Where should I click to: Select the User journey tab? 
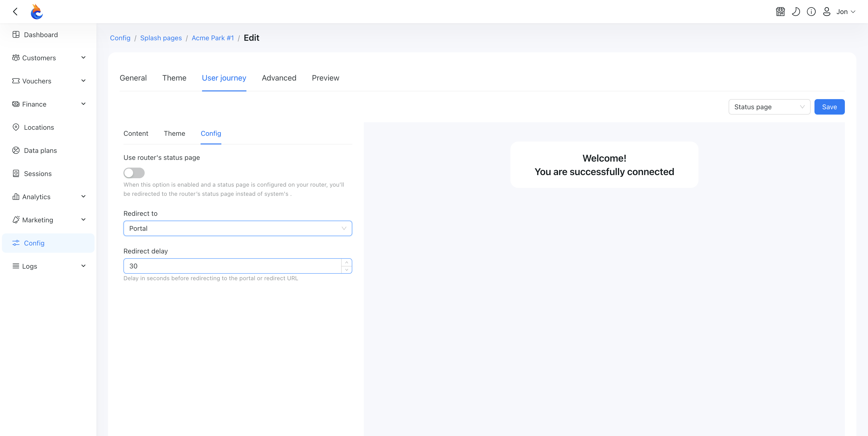click(x=224, y=78)
